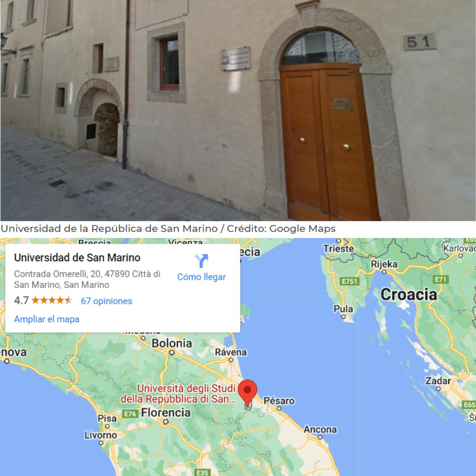Image resolution: width=476 pixels, height=476 pixels.
Task: Click the 67 opiniones reviews link
Action: [x=107, y=301]
